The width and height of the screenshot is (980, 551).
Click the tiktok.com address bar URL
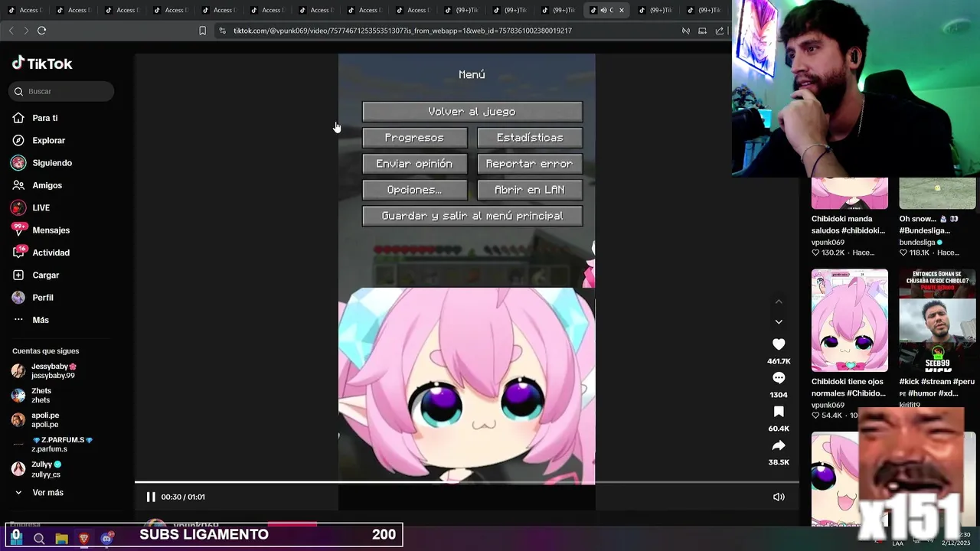403,31
